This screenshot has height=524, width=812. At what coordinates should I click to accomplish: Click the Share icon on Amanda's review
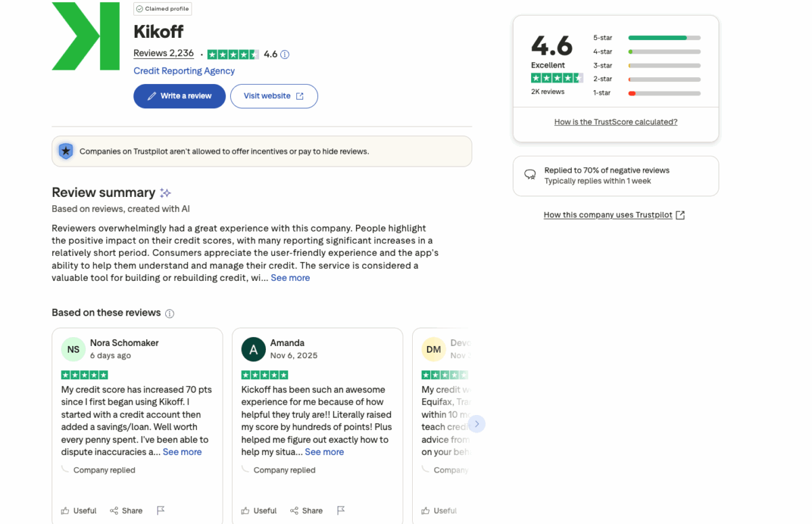click(295, 510)
